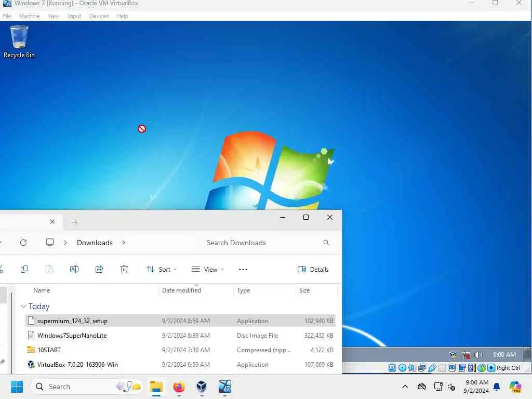
Task: Sort by the Name column
Action: (x=42, y=290)
